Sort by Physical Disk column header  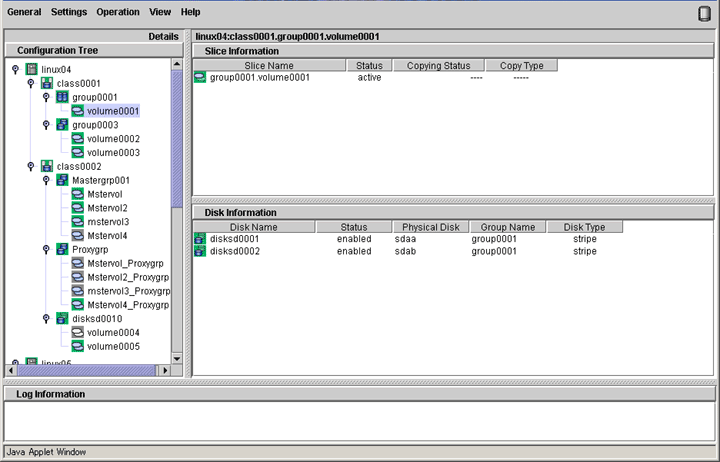point(429,227)
